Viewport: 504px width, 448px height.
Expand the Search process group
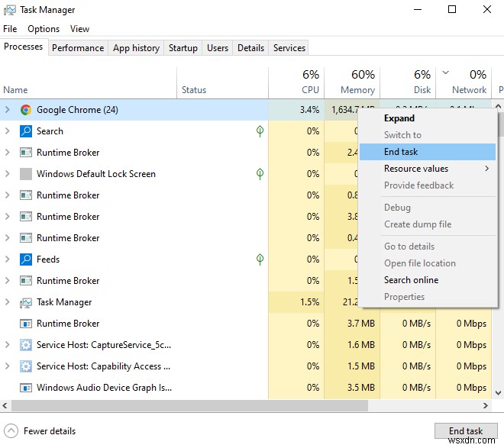click(x=8, y=131)
